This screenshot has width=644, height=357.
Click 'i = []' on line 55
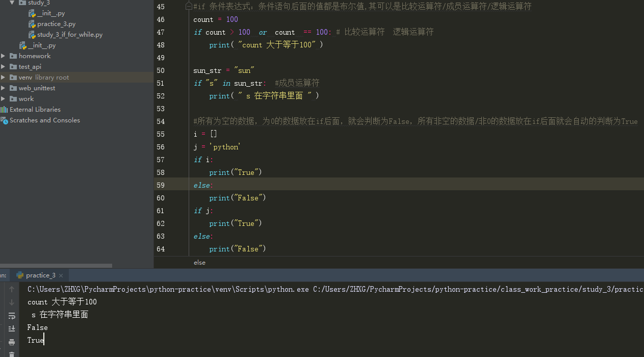click(205, 134)
